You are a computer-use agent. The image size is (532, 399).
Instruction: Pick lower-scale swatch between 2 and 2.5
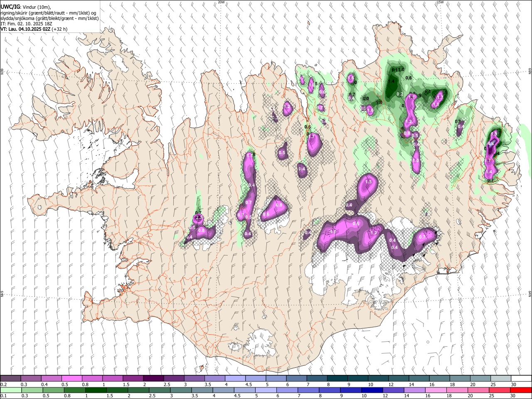click(138, 390)
